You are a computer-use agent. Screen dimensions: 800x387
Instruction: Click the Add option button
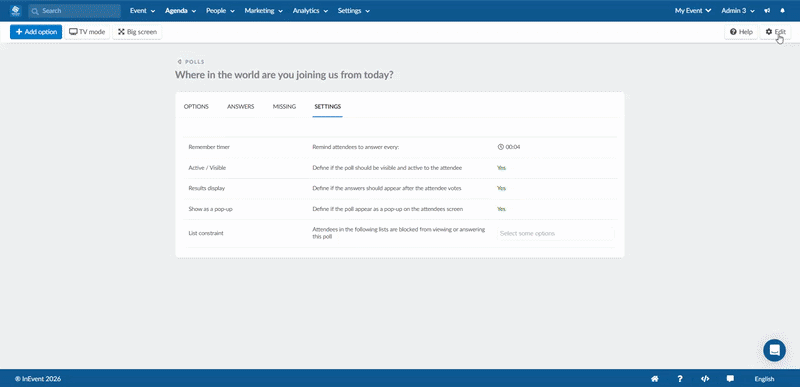click(36, 32)
